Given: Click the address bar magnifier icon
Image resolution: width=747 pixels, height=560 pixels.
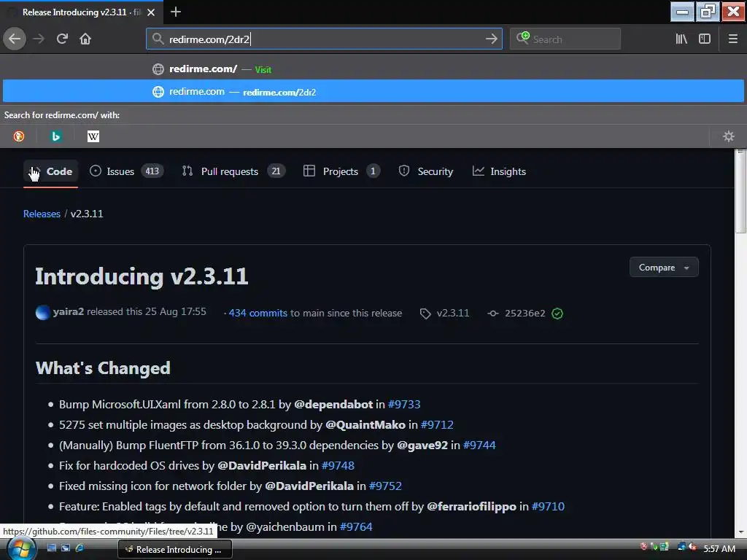Looking at the screenshot, I should pyautogui.click(x=158, y=39).
